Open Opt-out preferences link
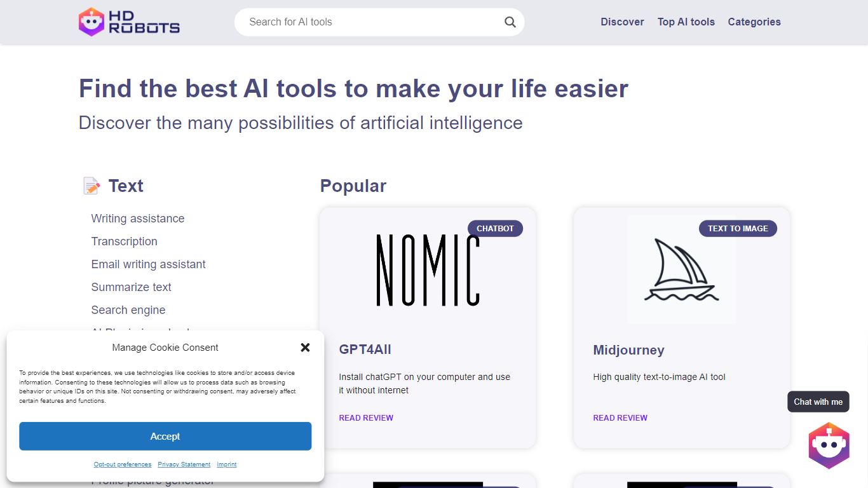Screen dimensions: 868x488 123,464
